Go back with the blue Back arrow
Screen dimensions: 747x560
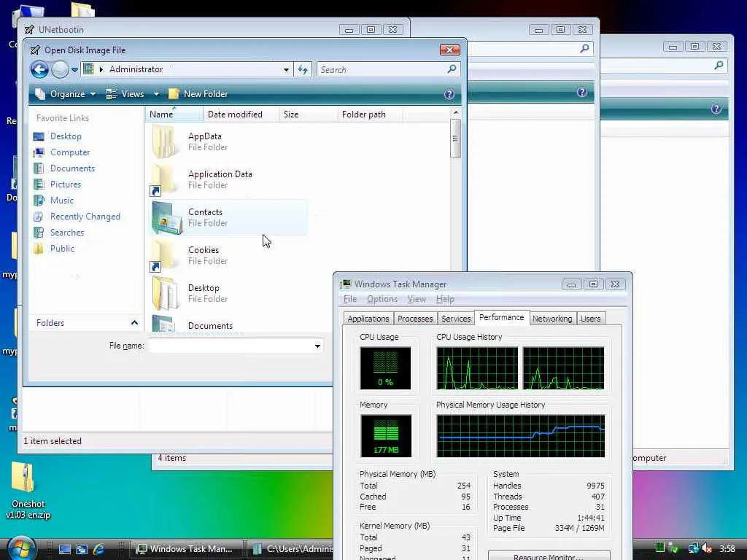[40, 69]
